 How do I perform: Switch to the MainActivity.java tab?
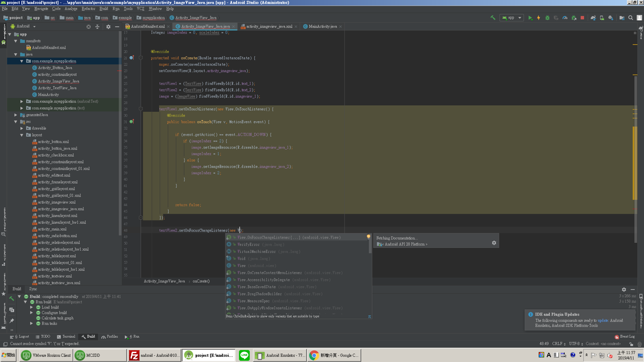323,27
